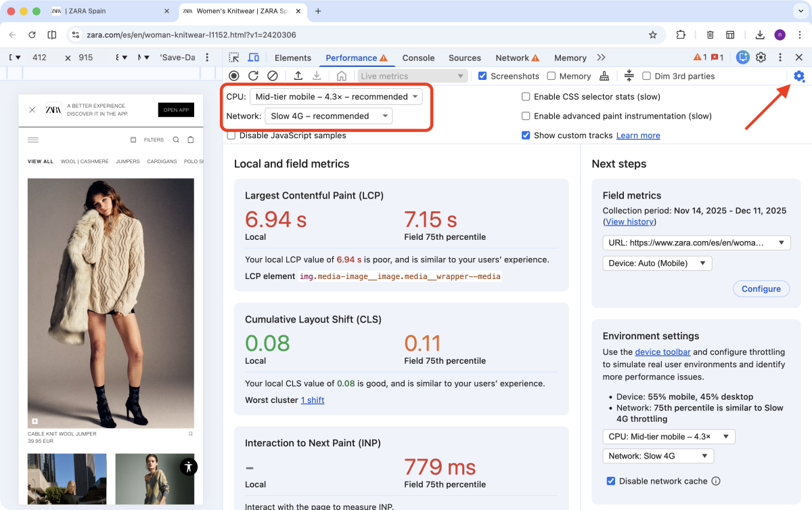
Task: Click the Configure button under Field metrics
Action: [761, 289]
